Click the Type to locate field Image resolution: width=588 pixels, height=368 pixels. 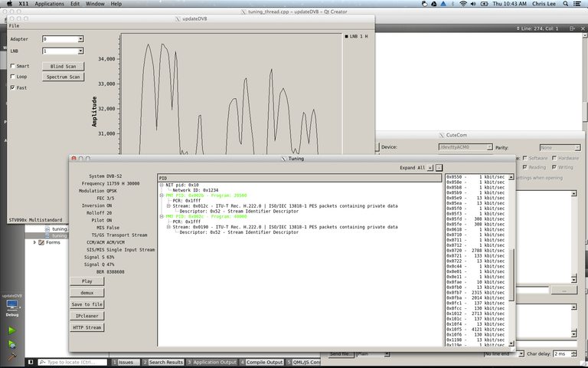73,362
